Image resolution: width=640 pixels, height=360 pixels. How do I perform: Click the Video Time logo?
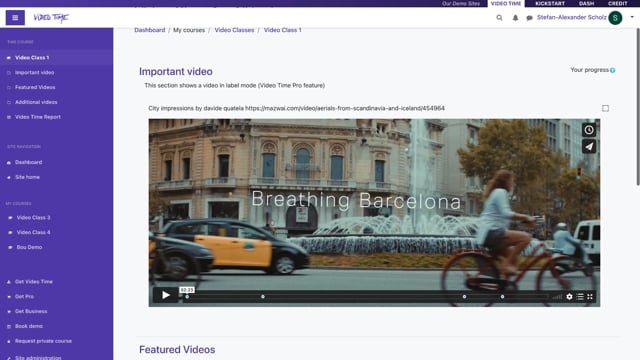[x=51, y=18]
